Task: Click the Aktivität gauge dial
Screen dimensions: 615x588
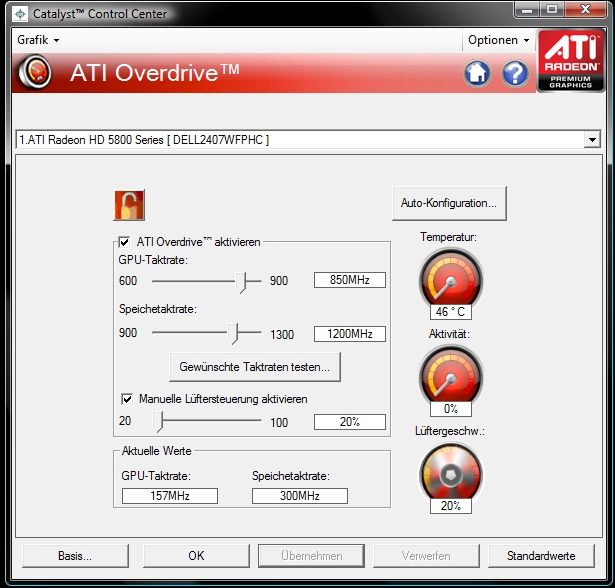Action: (451, 377)
